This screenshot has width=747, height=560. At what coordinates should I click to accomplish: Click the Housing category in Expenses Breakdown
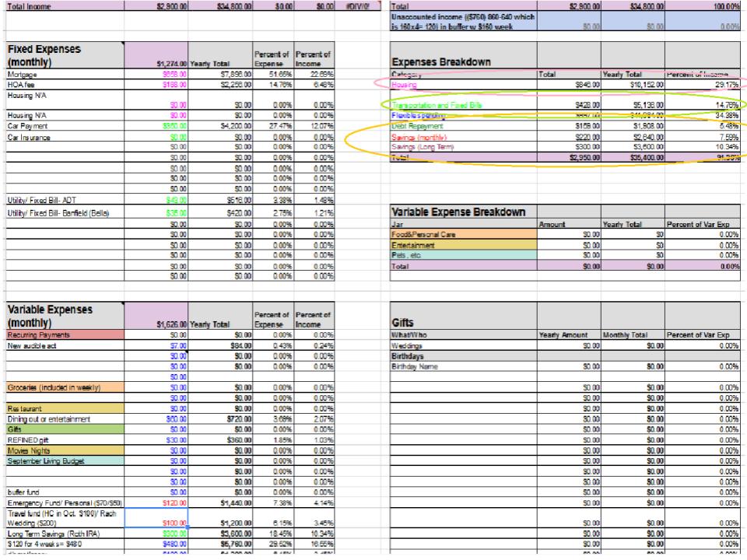(463, 85)
